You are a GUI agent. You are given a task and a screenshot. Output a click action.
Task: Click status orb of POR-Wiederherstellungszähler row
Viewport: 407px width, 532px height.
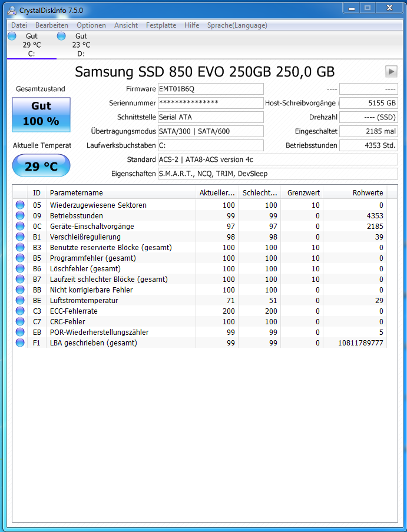20,332
